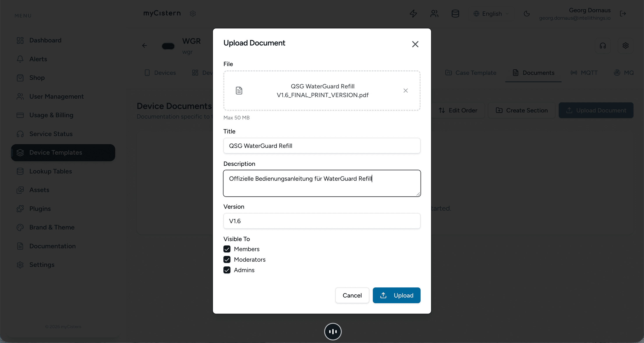Open Documentation in the sidebar

(63, 246)
